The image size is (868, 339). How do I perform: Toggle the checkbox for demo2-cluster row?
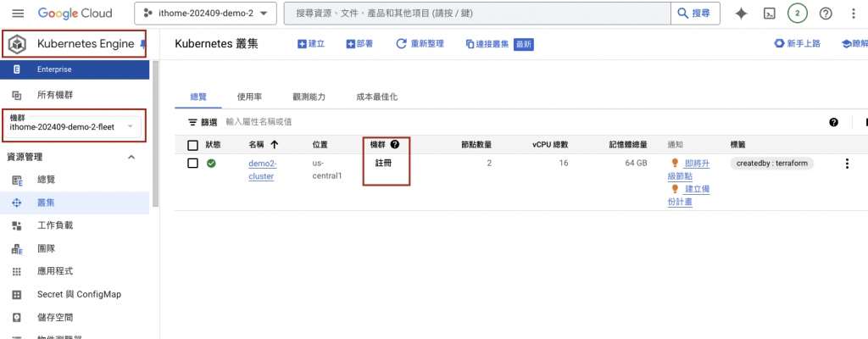(x=192, y=164)
